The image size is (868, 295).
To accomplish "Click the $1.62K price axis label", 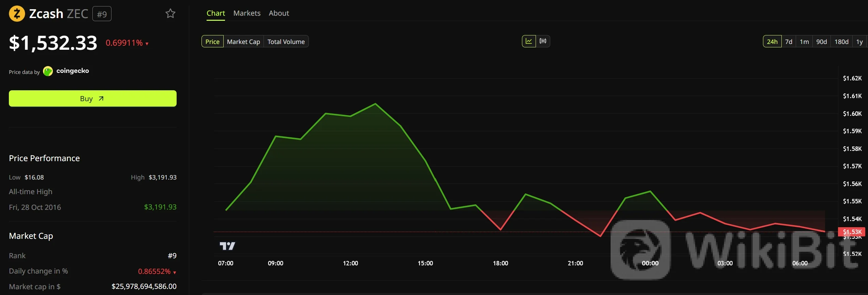I will point(852,78).
